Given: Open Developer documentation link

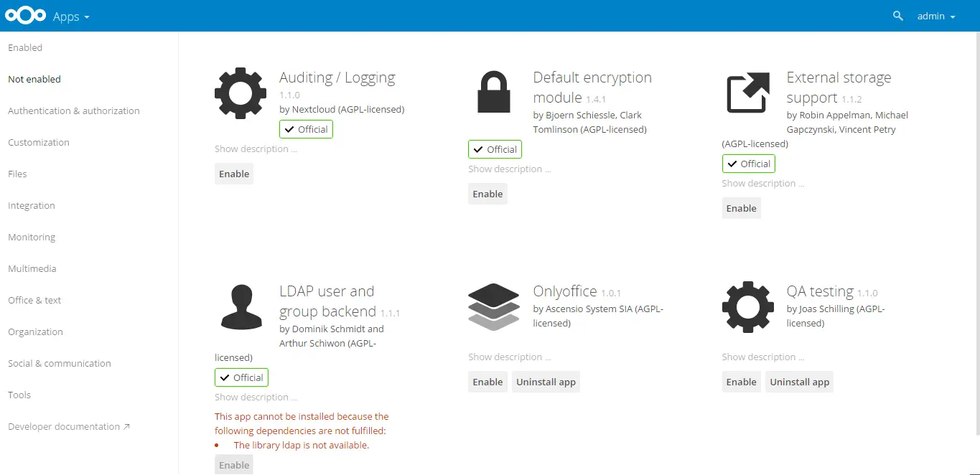Looking at the screenshot, I should tap(69, 426).
